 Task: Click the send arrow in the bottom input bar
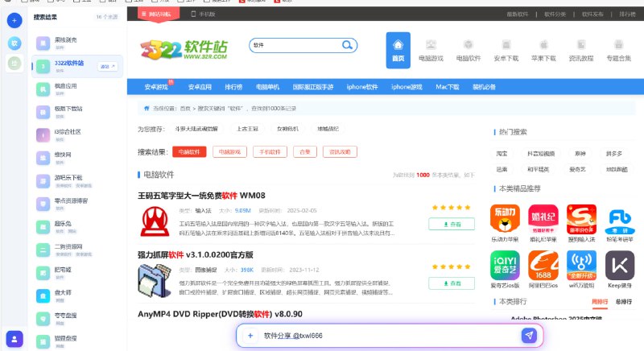(529, 336)
